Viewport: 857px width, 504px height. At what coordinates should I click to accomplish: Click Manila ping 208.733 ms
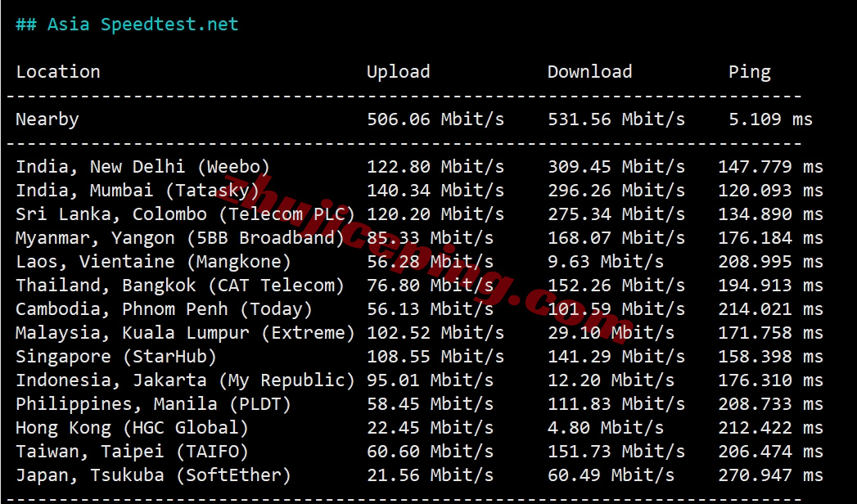pos(770,404)
